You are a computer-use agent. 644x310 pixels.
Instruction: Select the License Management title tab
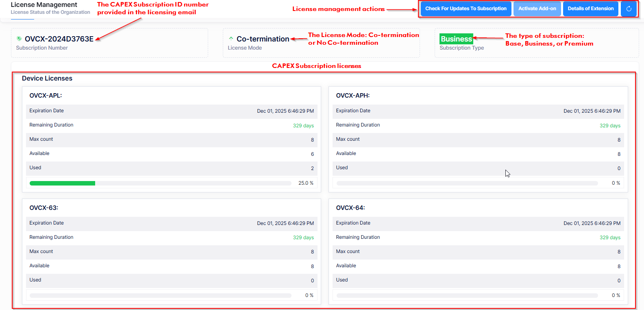click(44, 5)
